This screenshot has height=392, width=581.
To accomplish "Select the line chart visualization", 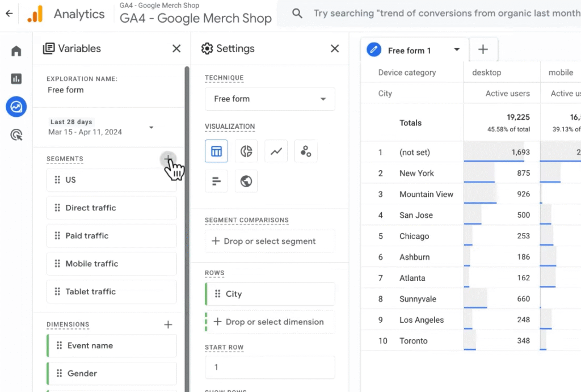I will pos(276,151).
